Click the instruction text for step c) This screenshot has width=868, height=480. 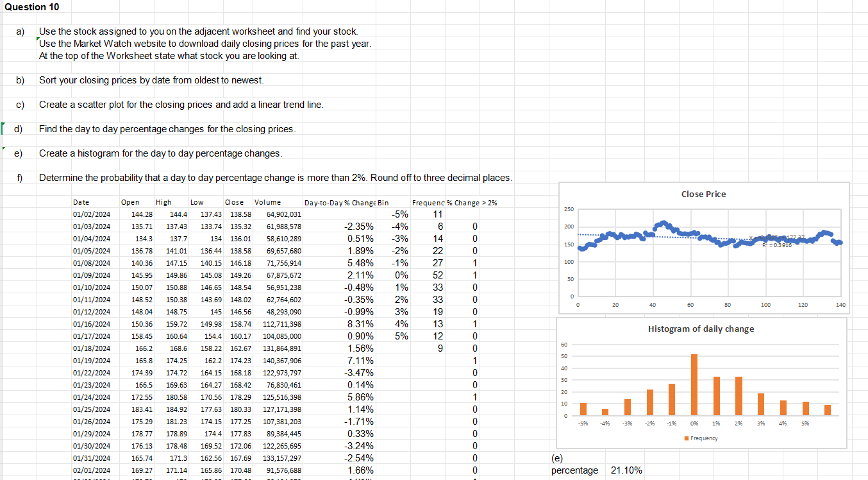[x=181, y=104]
